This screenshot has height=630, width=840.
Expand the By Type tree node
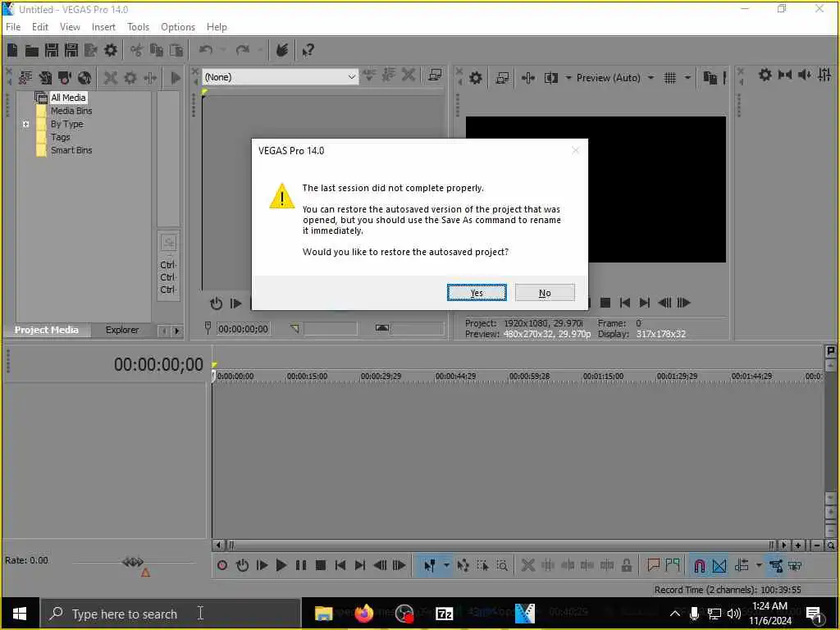[x=25, y=124]
